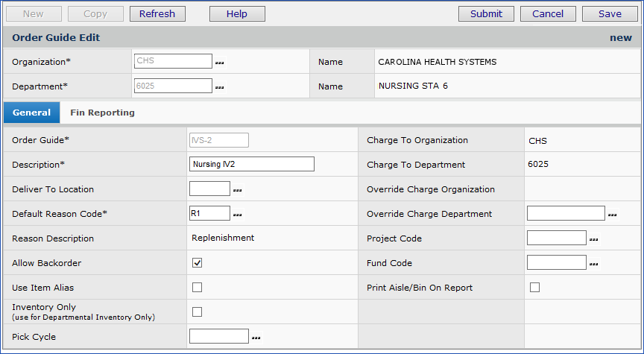
Task: Check the Inventory Only checkbox
Action: [x=198, y=312]
